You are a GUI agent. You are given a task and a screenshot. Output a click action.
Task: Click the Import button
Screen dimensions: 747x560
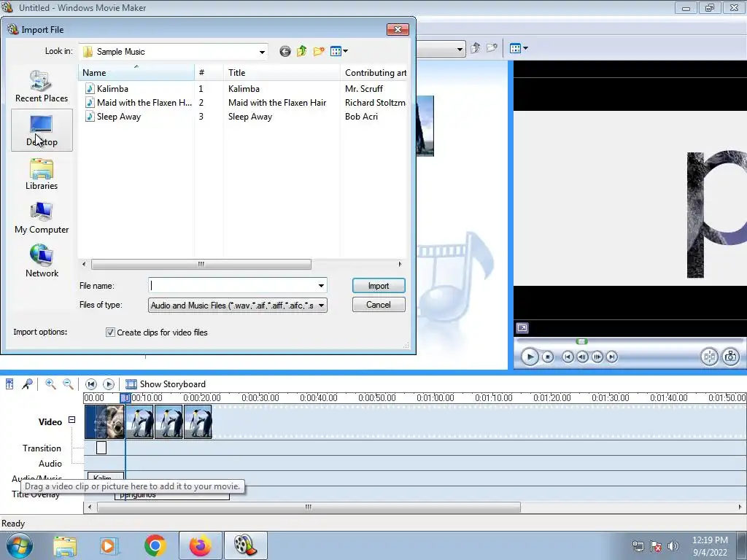pyautogui.click(x=379, y=286)
